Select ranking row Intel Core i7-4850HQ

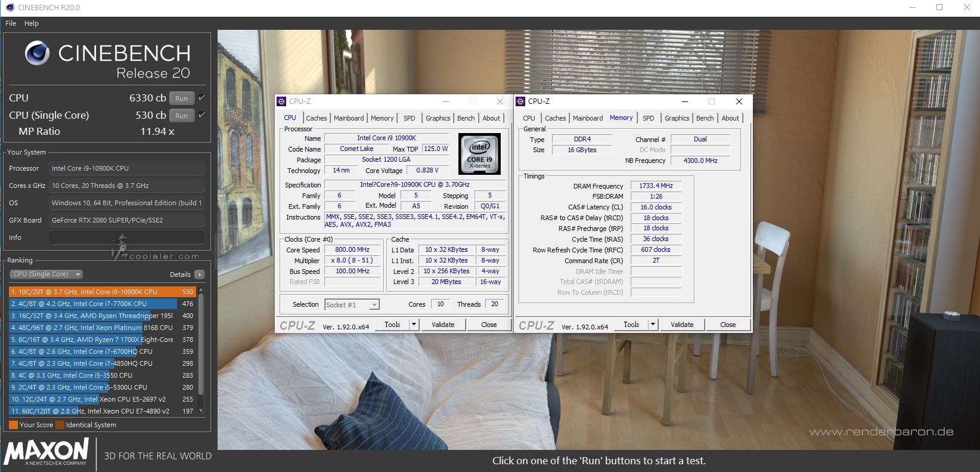click(x=103, y=363)
